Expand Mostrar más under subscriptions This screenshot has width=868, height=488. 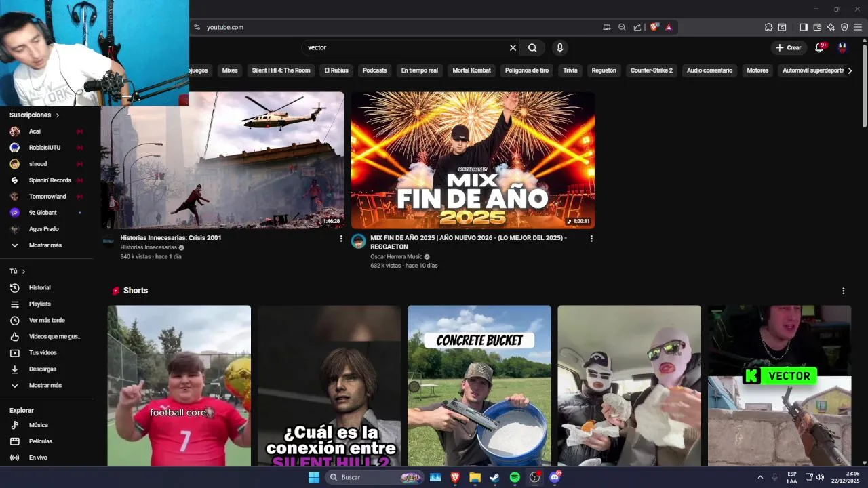(x=47, y=245)
